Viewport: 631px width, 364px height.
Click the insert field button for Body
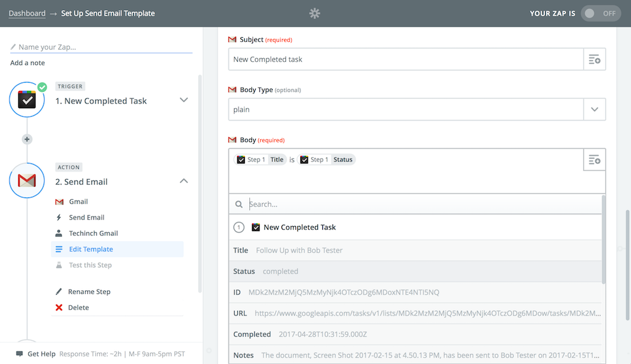[x=594, y=160]
